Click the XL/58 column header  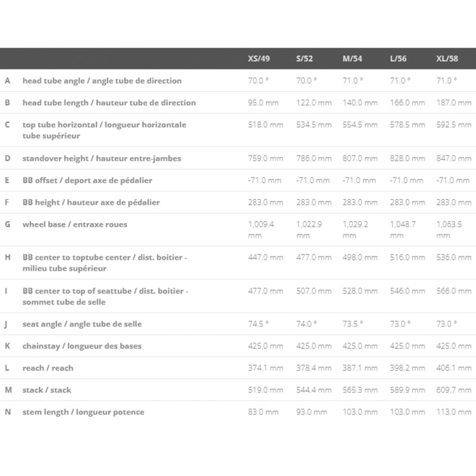coord(447,59)
